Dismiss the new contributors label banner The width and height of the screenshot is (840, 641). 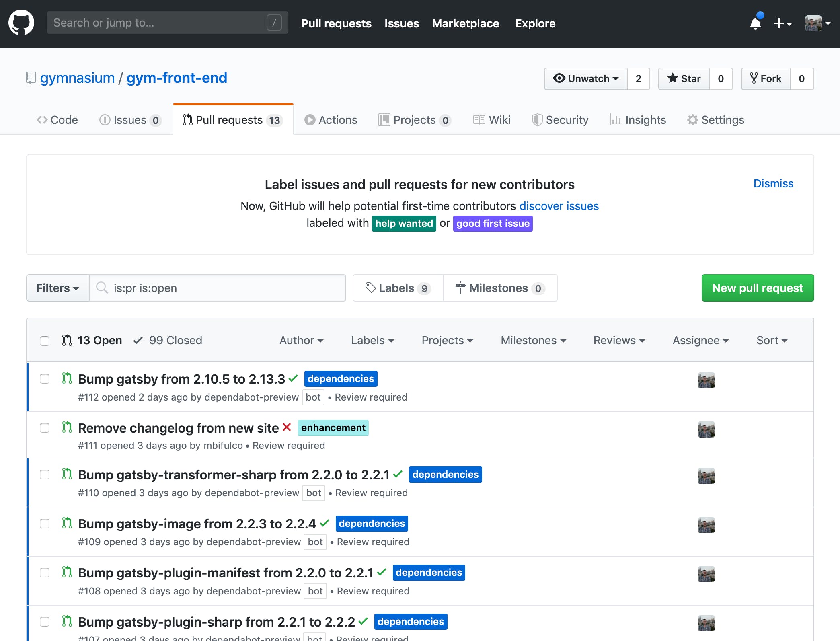pyautogui.click(x=773, y=183)
